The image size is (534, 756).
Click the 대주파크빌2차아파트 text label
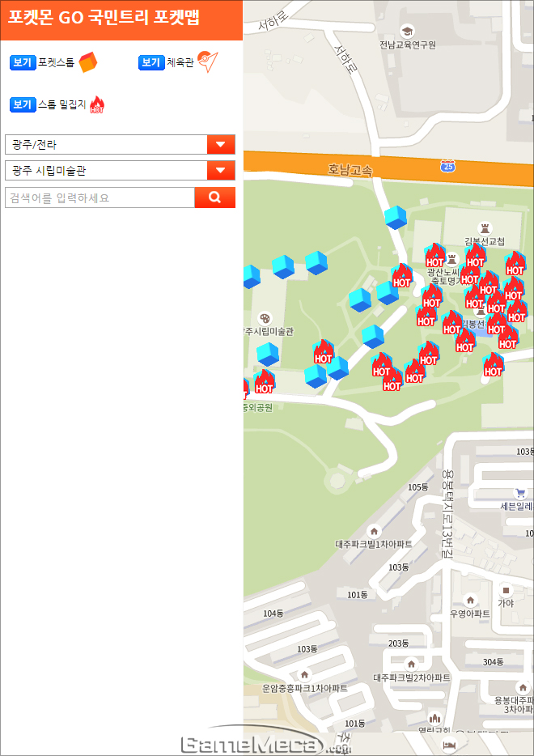tap(412, 677)
